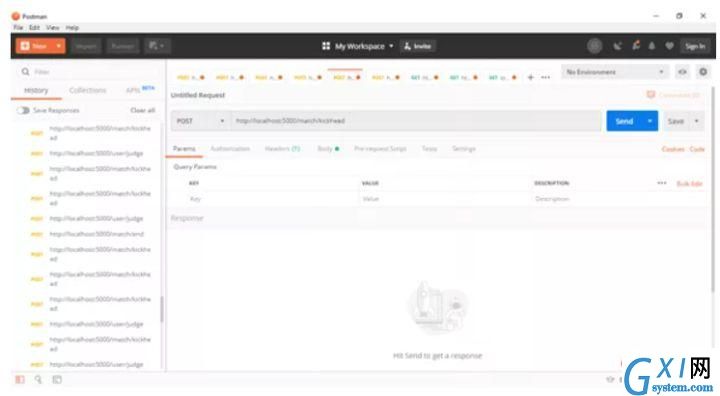Image resolution: width=720 pixels, height=396 pixels.
Task: Click the Untitled Request title
Action: 198,95
